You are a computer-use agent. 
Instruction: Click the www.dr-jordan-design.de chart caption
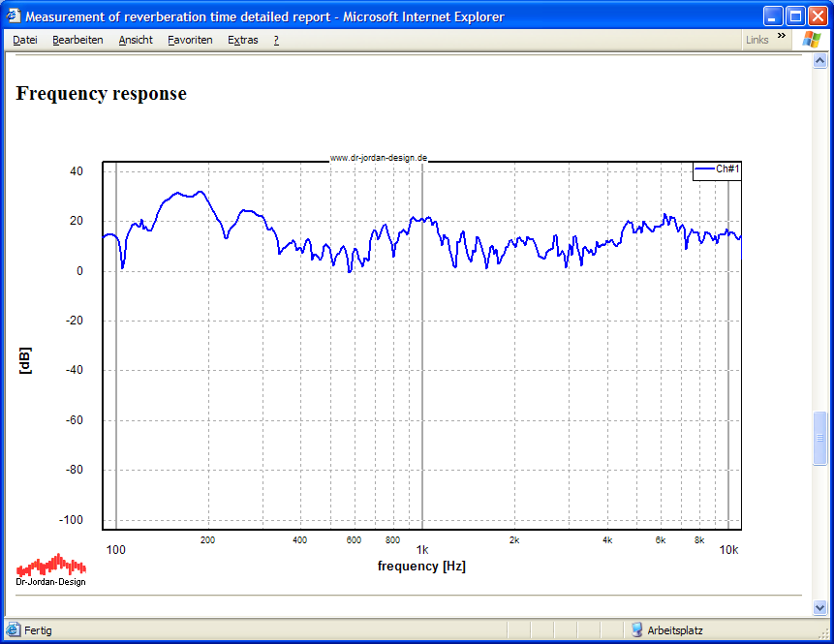tap(379, 157)
